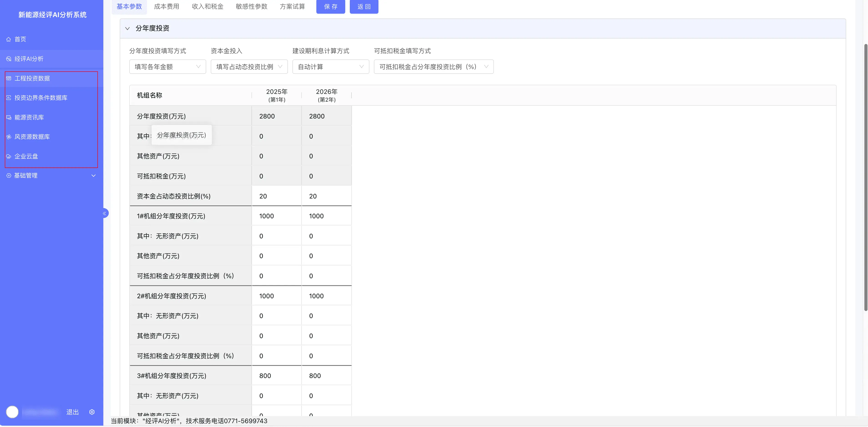Switch to the 敏感性参数 tab
Viewport: 868px width, 427px height.
coord(251,6)
